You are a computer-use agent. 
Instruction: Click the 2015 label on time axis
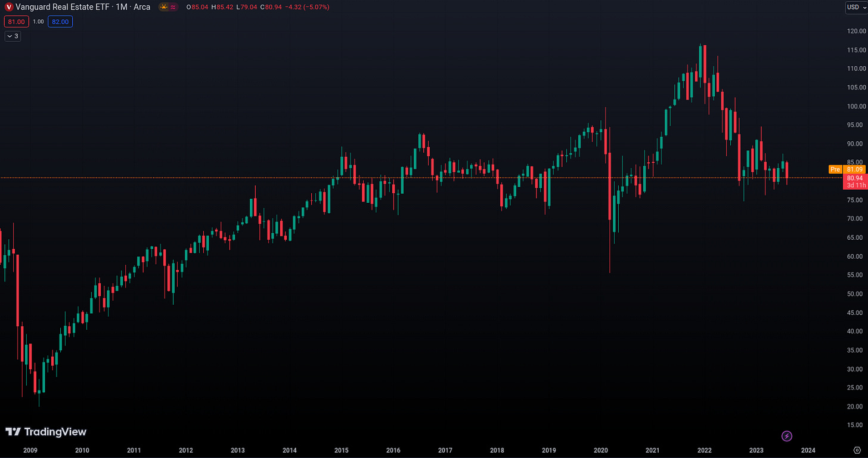341,451
